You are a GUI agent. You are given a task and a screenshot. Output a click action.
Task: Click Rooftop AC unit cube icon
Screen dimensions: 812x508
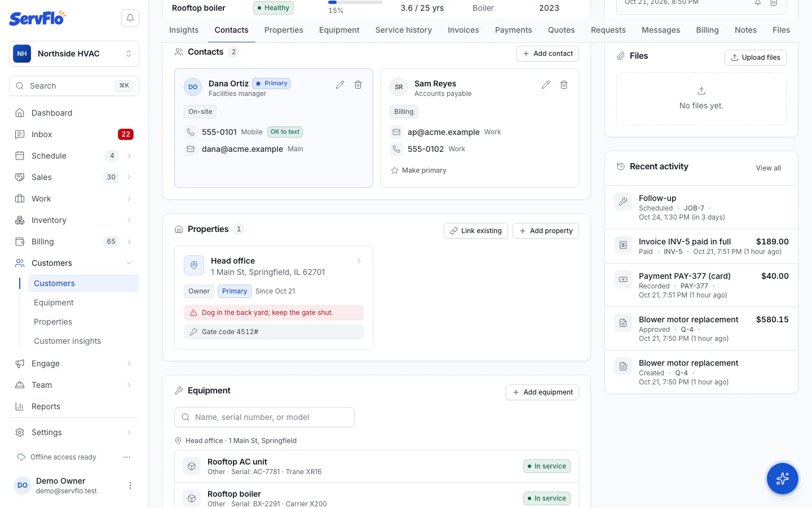point(192,466)
